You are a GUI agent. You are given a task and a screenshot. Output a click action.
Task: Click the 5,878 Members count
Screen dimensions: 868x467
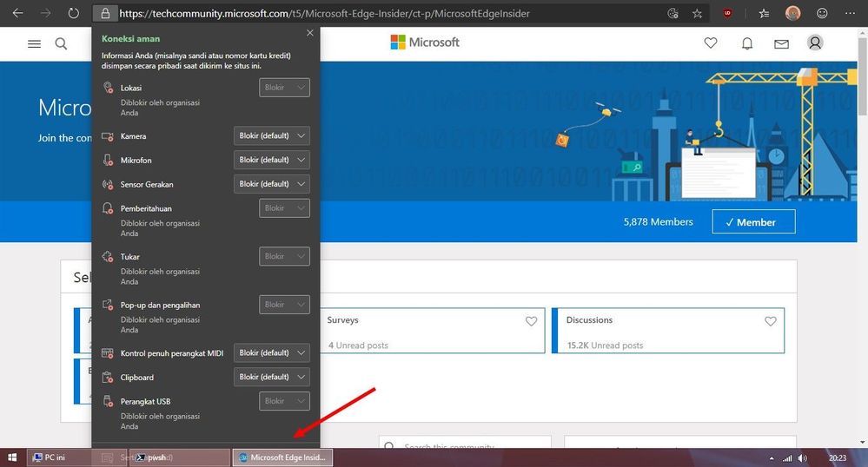[x=659, y=222]
